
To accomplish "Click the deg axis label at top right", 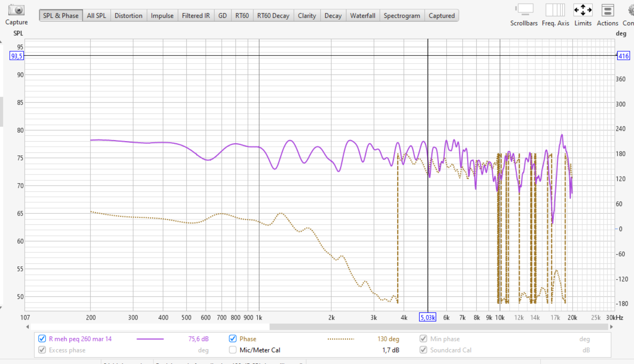I will [621, 33].
